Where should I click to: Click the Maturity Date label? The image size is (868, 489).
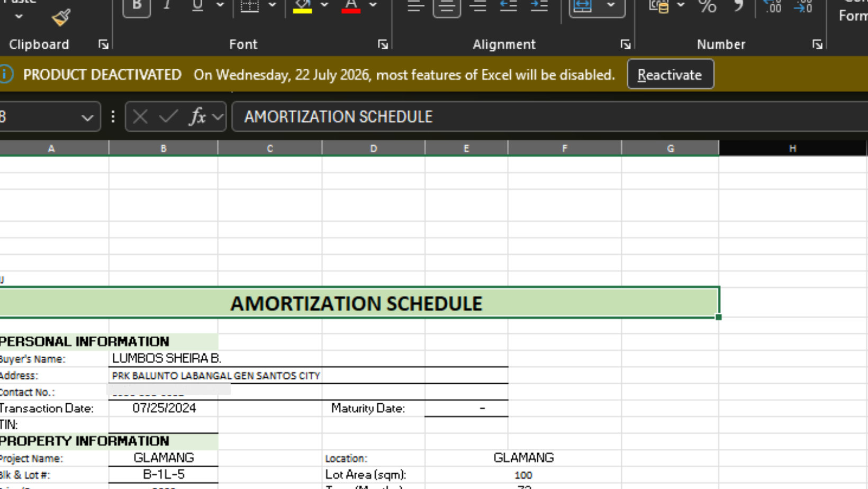tap(368, 408)
